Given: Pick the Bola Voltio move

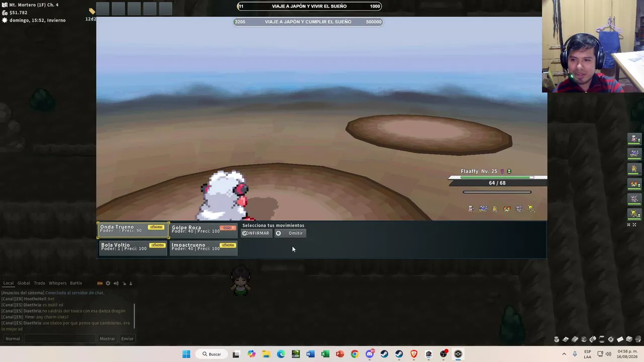Looking at the screenshot, I should click(133, 248).
